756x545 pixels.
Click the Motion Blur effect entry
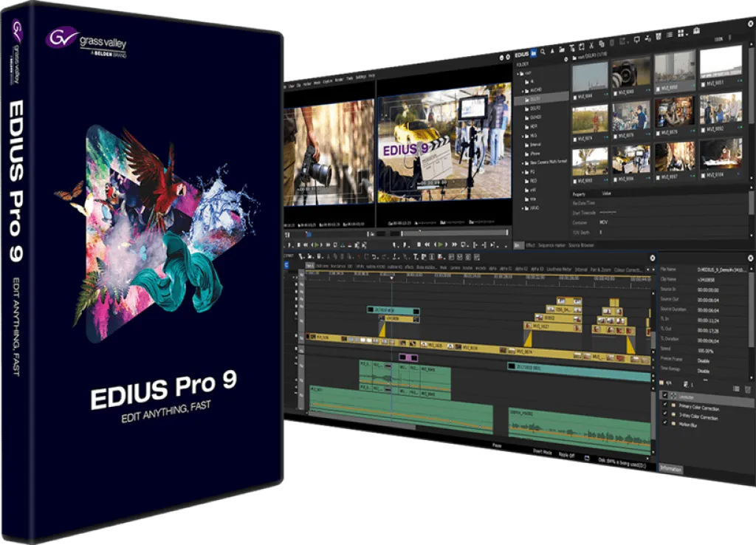click(688, 425)
